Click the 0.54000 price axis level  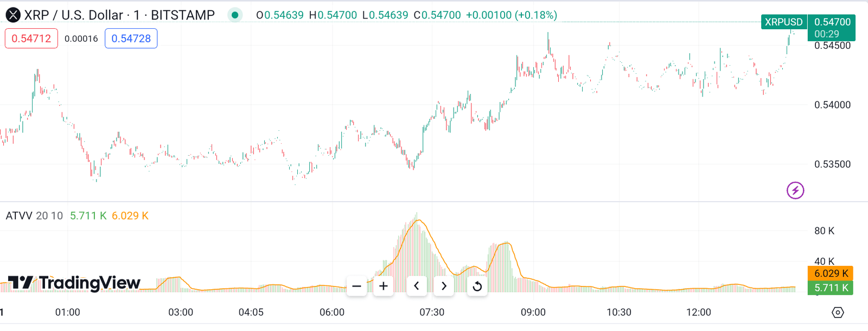(x=832, y=105)
